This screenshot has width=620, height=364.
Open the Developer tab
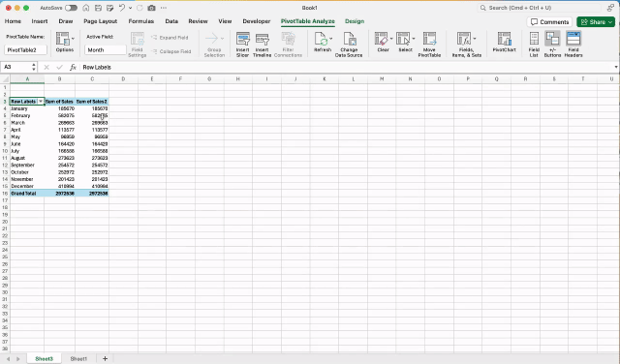tap(257, 21)
